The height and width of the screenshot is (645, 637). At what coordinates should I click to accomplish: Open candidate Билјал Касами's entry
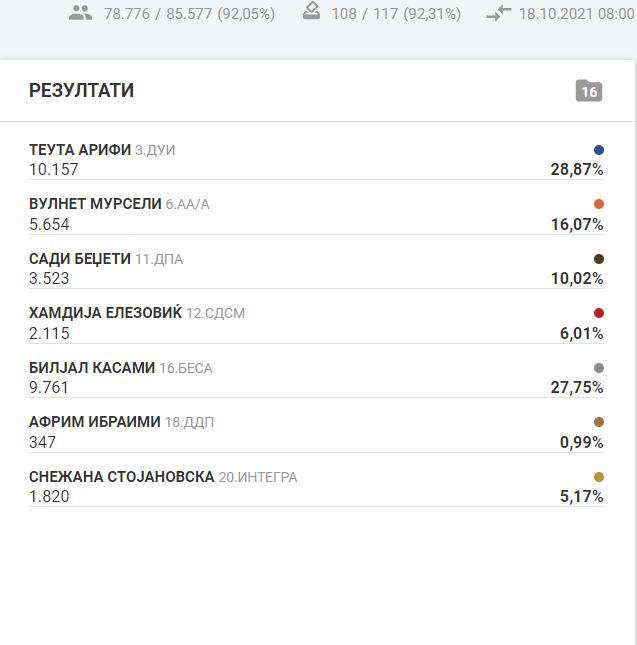pos(92,368)
